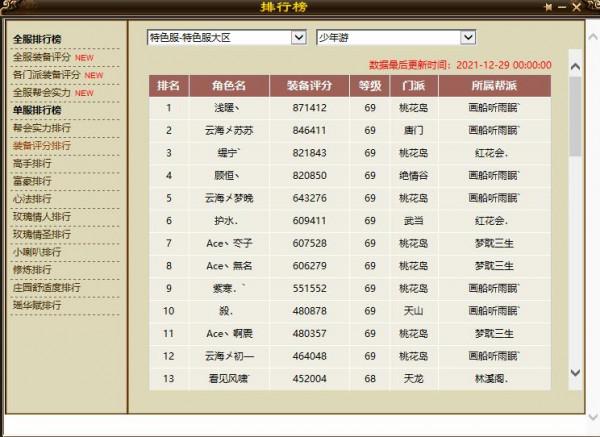The image size is (600, 437).
Task: Click the ranking list vertical scrollbar thumb
Action: coord(576,115)
